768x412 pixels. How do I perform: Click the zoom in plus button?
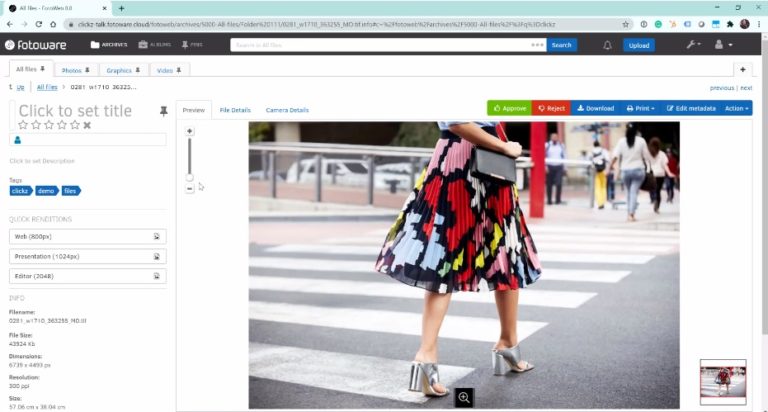coord(190,131)
